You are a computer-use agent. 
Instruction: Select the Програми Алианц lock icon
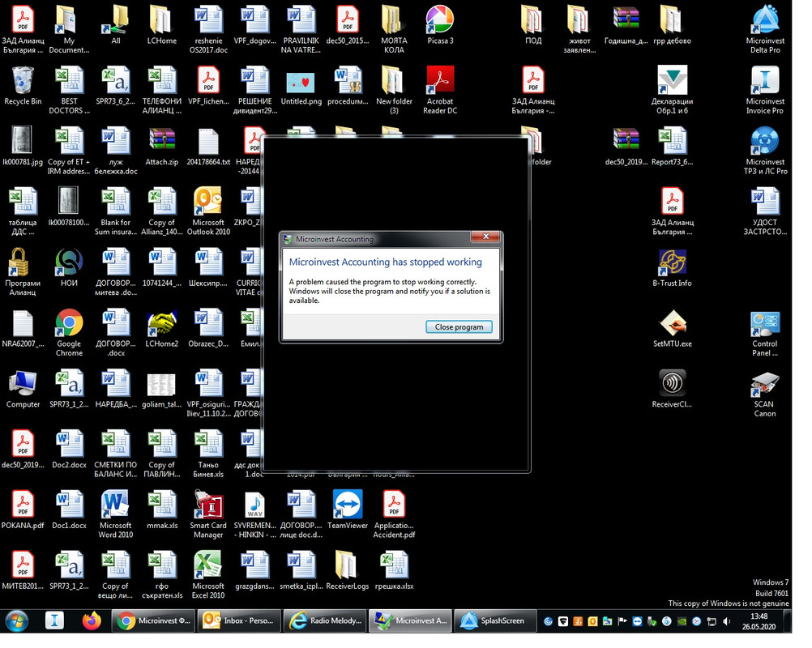point(23,271)
